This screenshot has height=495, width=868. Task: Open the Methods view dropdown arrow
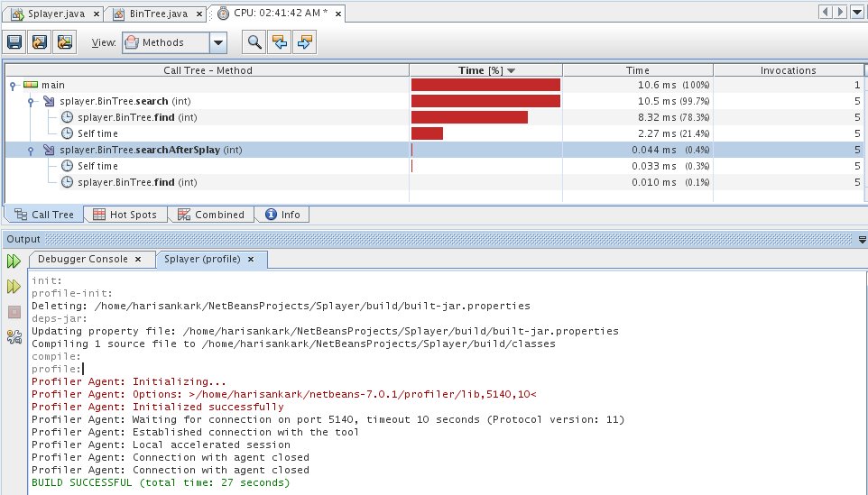pos(218,42)
